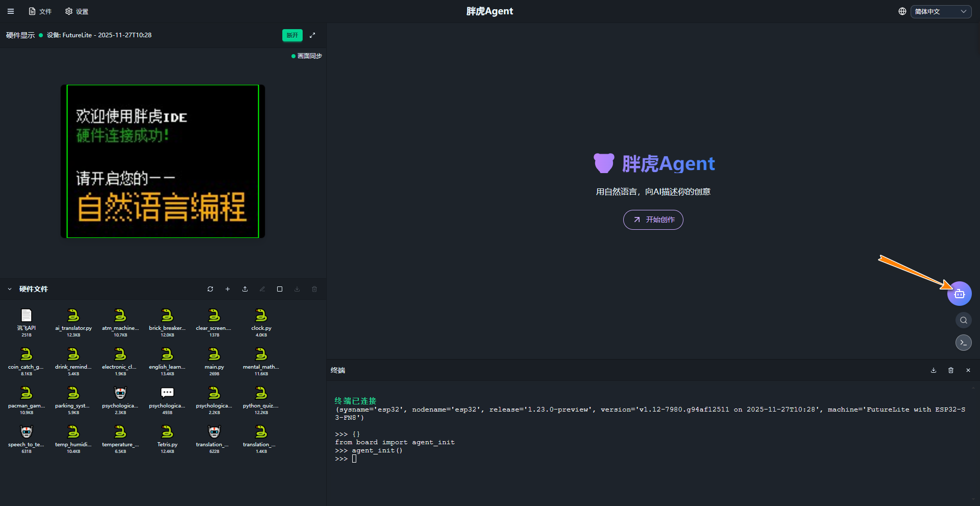Toggle the hamburger sidebar menu
This screenshot has width=980, height=506.
tap(11, 11)
